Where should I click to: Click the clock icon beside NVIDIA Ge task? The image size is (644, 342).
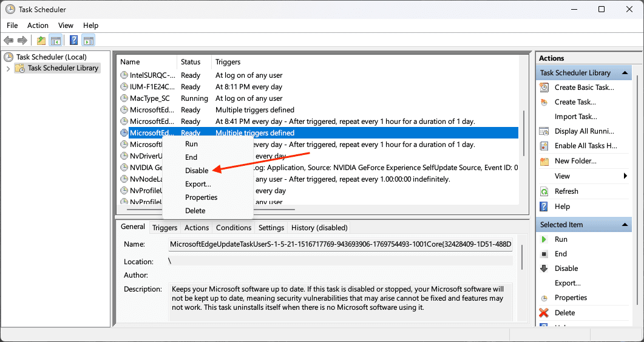point(124,167)
